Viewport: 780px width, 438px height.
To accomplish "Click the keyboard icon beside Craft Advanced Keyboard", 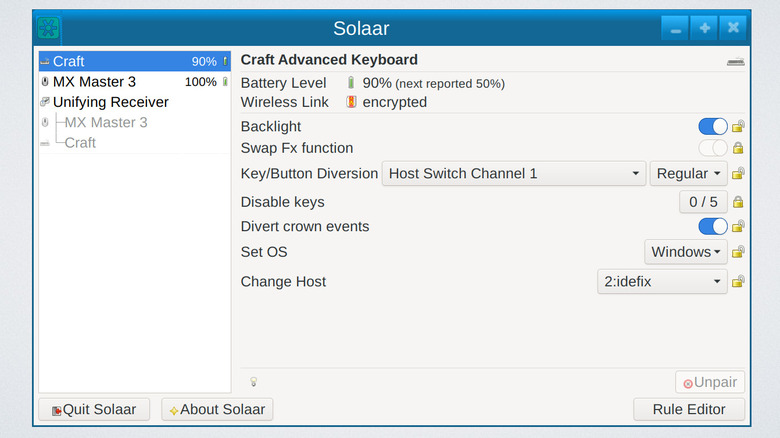I will 736,61.
